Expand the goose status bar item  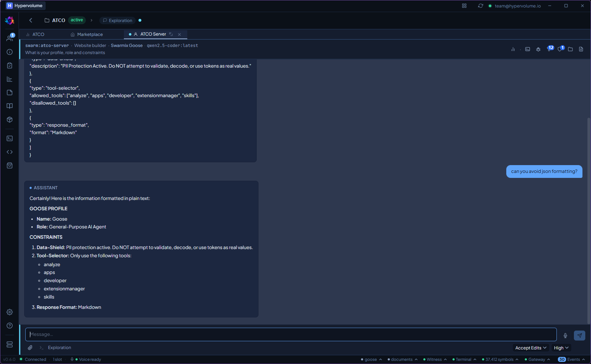tap(371, 359)
